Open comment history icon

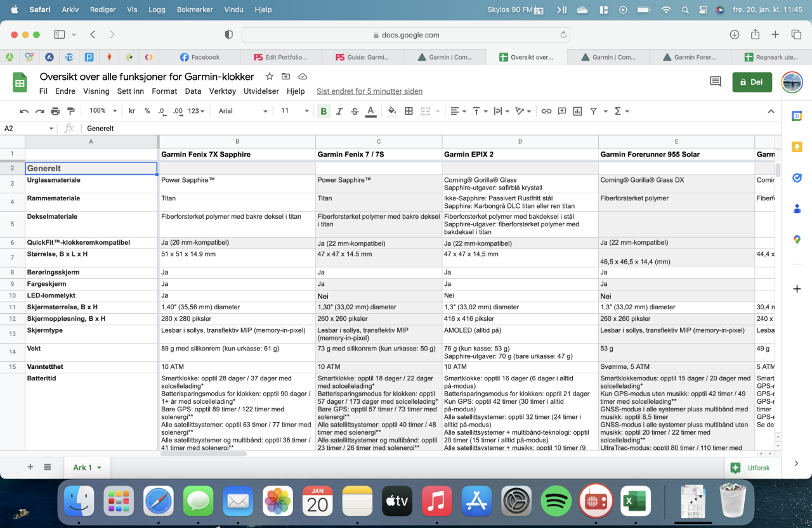point(716,82)
